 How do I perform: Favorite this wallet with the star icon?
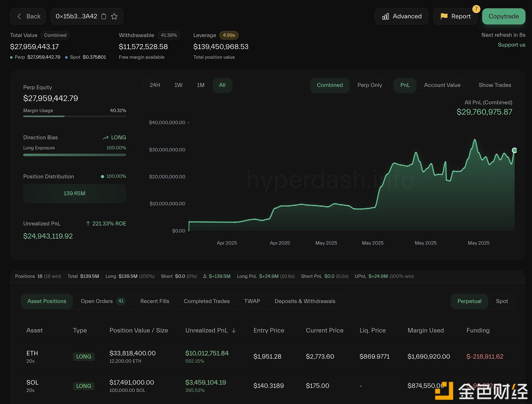point(114,17)
